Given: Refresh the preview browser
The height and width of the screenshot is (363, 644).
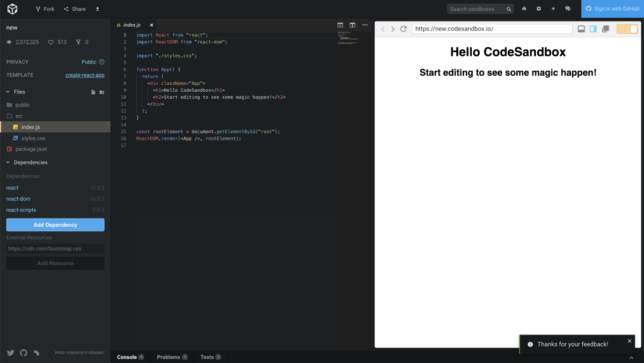Looking at the screenshot, I should pos(404,29).
